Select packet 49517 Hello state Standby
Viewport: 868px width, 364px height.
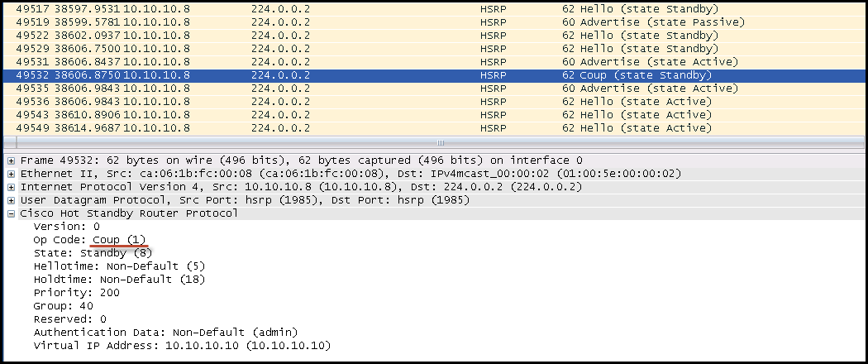pyautogui.click(x=433, y=9)
